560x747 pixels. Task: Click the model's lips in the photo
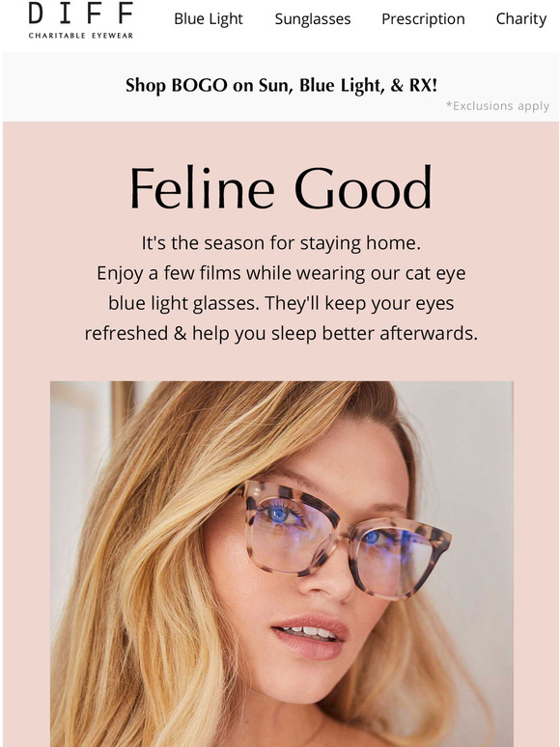pyautogui.click(x=311, y=637)
